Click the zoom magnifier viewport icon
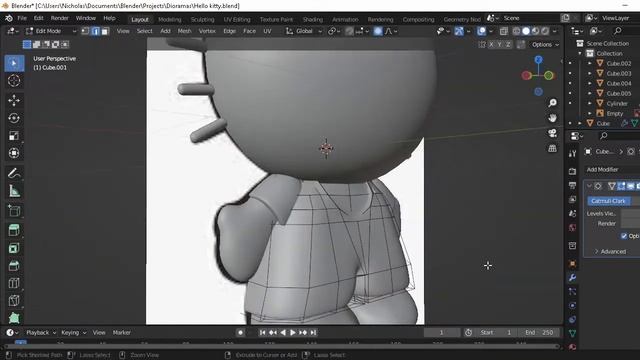This screenshot has width=640, height=360. [x=552, y=103]
